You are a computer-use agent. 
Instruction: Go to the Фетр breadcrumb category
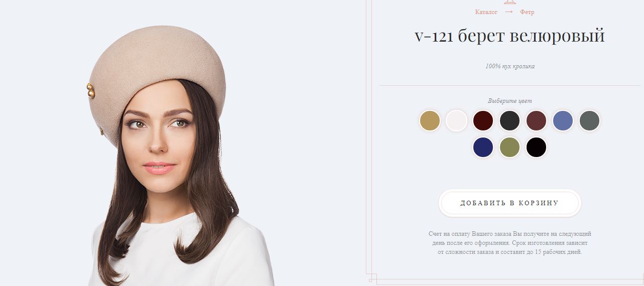click(x=527, y=12)
